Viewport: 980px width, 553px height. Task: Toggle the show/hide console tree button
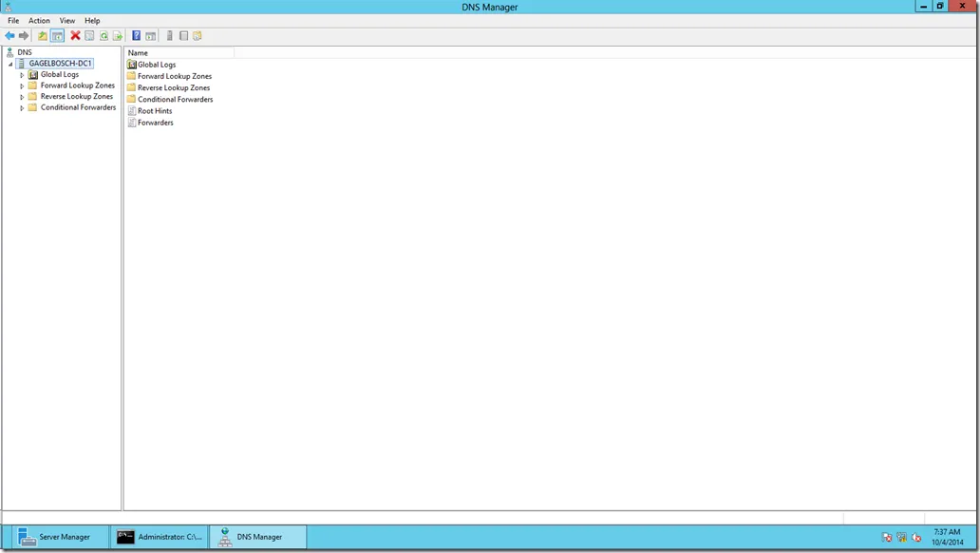(x=57, y=36)
